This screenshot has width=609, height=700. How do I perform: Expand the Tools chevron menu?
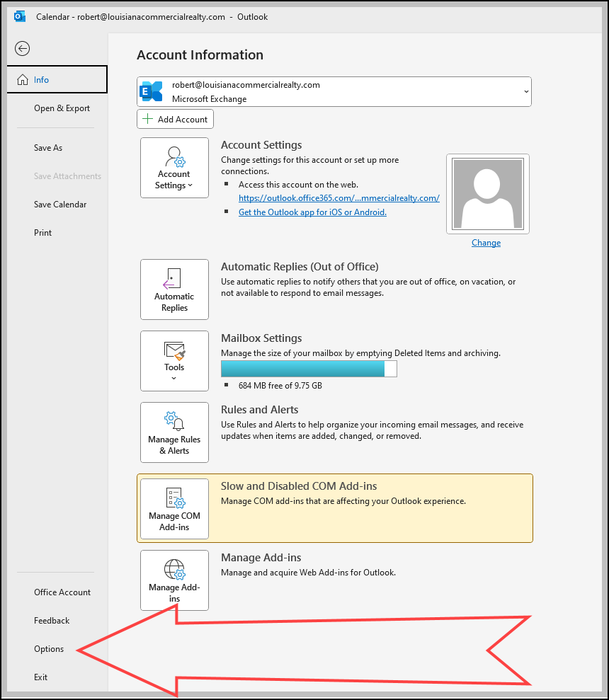pyautogui.click(x=174, y=378)
